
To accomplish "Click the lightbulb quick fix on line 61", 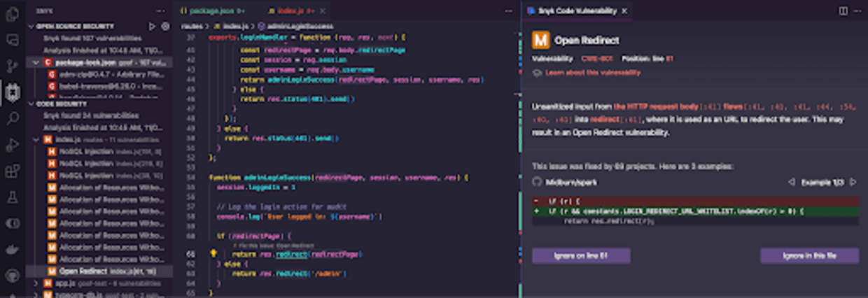I will pos(214,254).
